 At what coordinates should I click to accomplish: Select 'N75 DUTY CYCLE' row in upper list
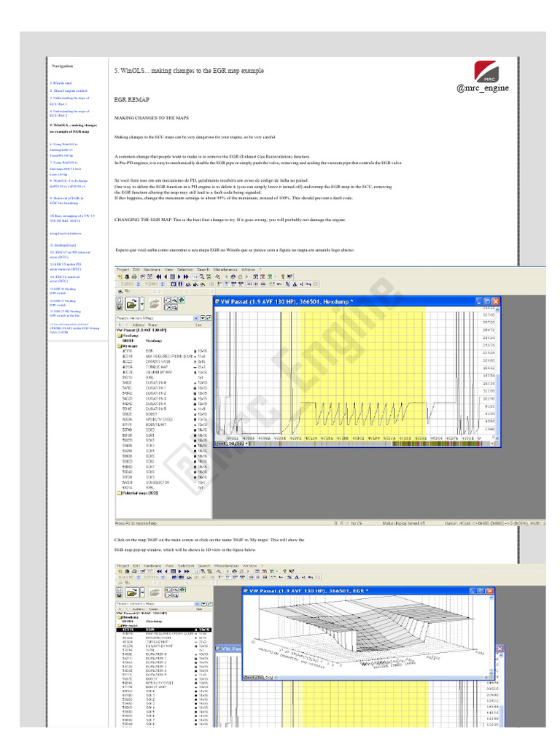(164, 419)
